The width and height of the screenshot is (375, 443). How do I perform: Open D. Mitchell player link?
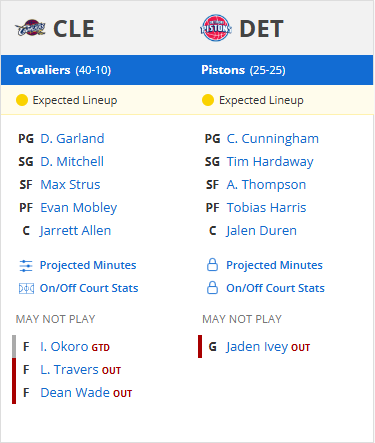coord(72,162)
